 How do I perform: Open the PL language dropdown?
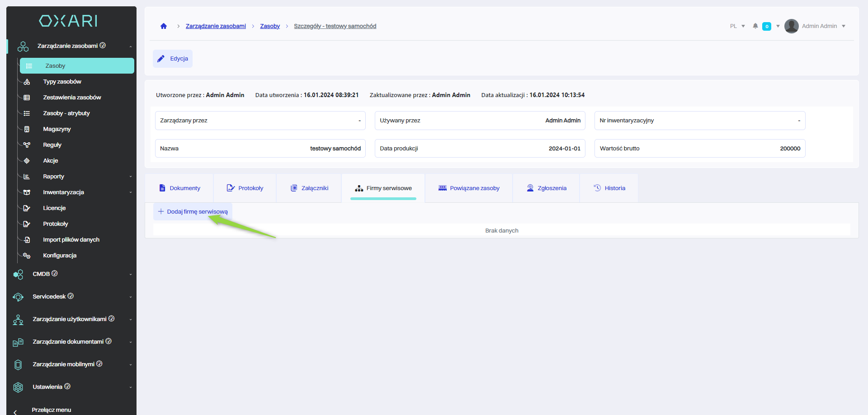(x=737, y=26)
